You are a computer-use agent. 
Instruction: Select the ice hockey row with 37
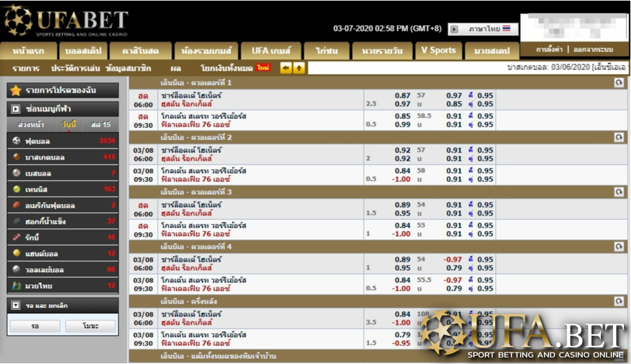63,221
